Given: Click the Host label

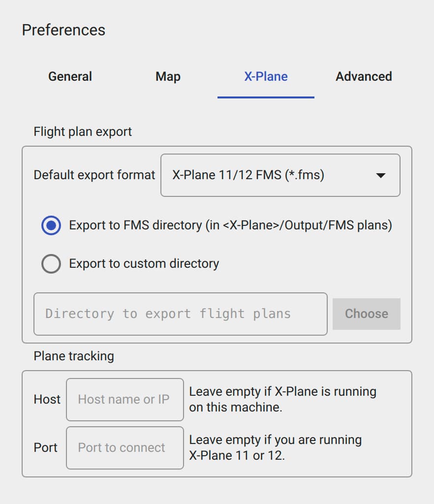Looking at the screenshot, I should (46, 399).
